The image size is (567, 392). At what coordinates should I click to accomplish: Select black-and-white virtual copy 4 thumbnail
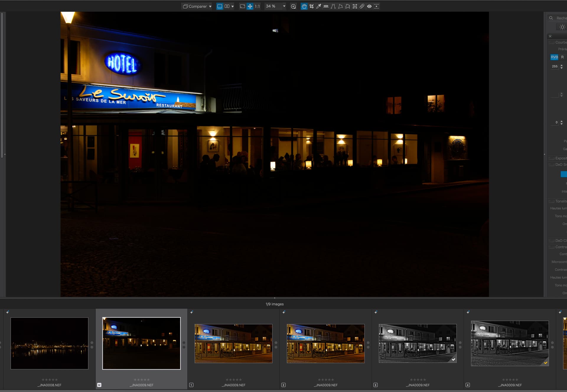(x=510, y=344)
